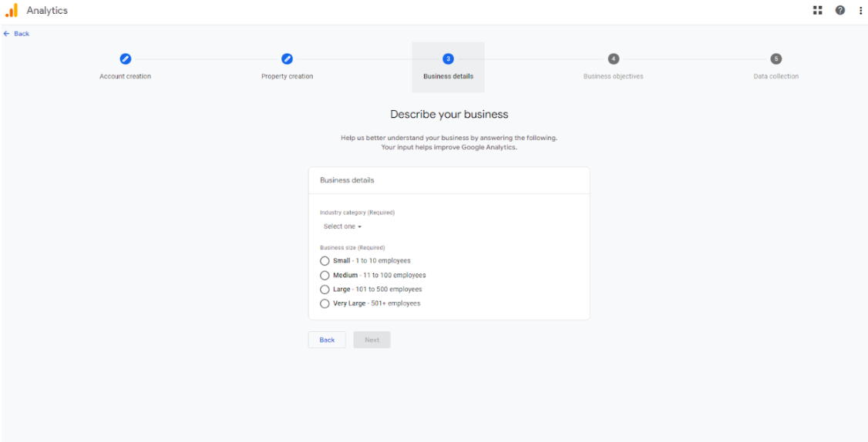
Task: Click the step 5 Data collection circle
Action: pos(775,59)
